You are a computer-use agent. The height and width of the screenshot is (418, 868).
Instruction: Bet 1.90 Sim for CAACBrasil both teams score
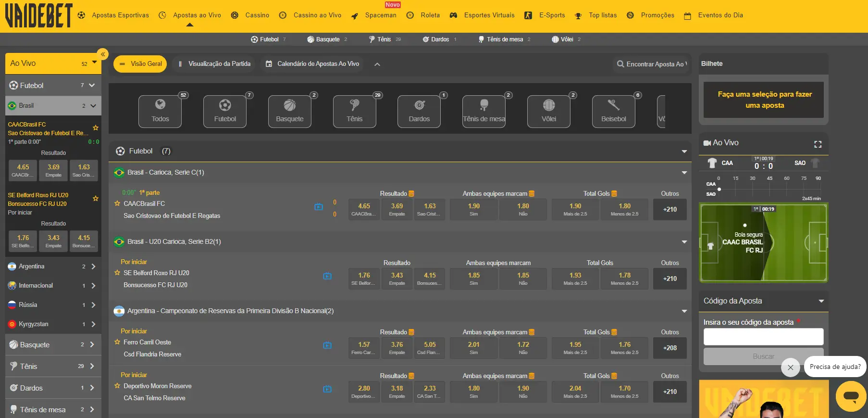point(473,209)
